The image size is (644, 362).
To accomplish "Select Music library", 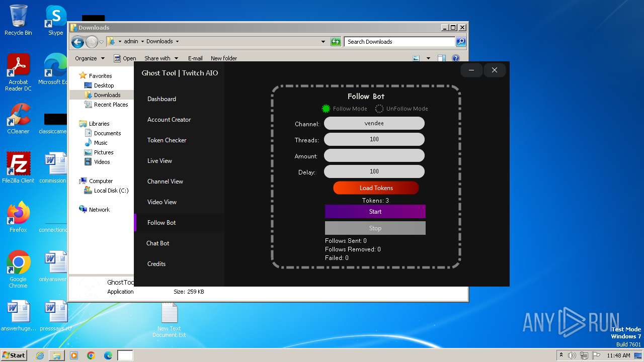I will (x=101, y=143).
